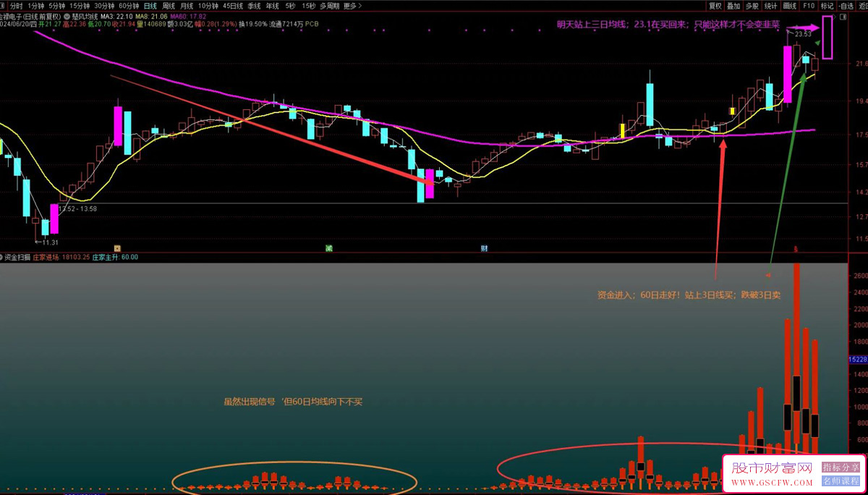Switch to the 季线 quarterly chart tab

(x=254, y=6)
